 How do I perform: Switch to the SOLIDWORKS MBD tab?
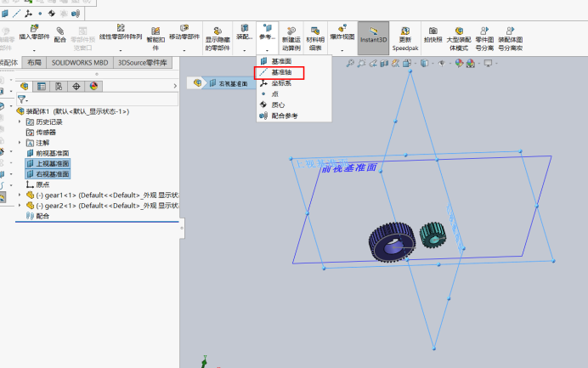pos(80,63)
